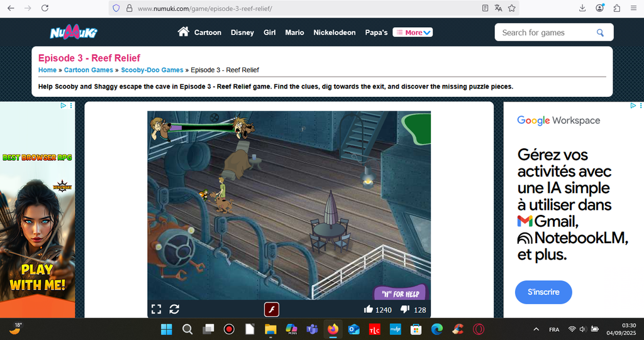
Task: Open Windows Start menu
Action: pos(167,329)
